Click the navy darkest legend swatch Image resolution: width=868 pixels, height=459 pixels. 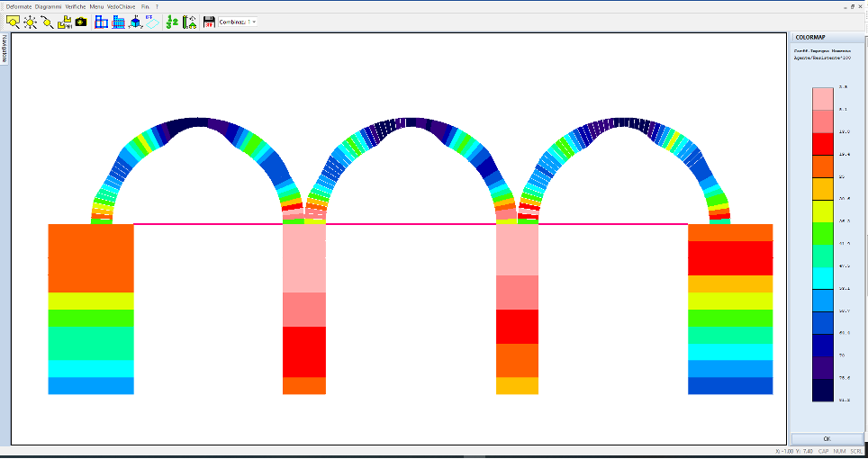click(x=823, y=390)
